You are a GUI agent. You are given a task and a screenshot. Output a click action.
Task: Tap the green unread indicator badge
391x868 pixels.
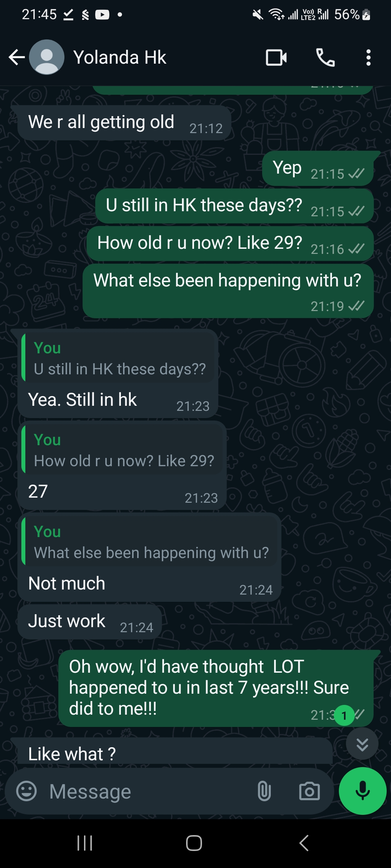(344, 715)
